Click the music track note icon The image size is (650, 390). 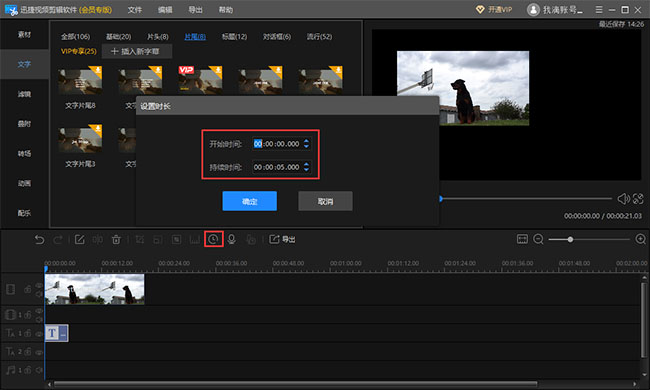[11, 370]
